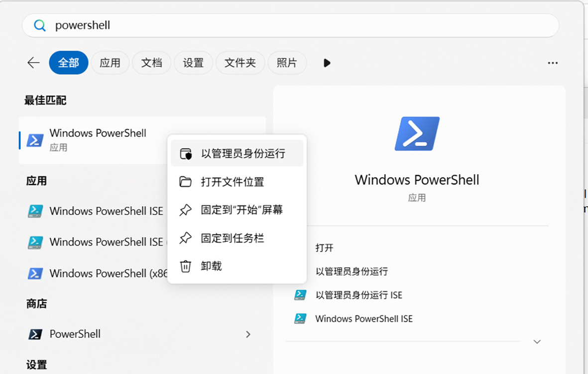Click 打开 in the preview pane
588x374 pixels.
point(325,248)
